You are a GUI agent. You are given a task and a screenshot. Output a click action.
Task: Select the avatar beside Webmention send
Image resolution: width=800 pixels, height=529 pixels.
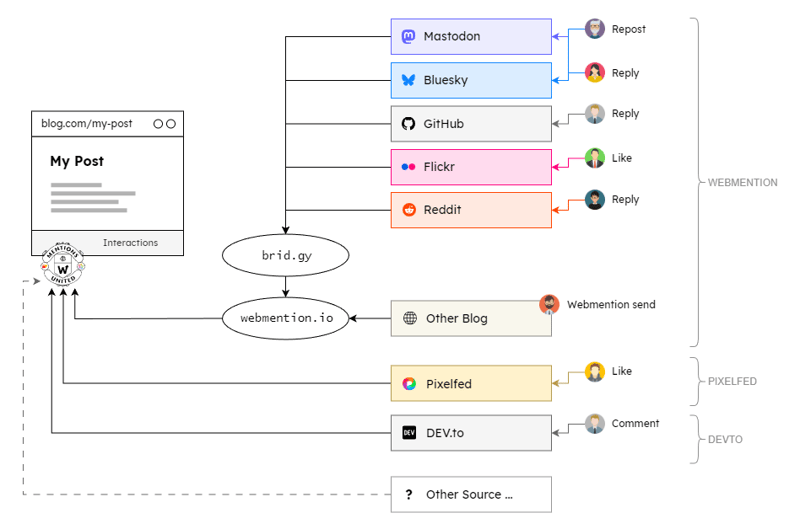tap(549, 304)
